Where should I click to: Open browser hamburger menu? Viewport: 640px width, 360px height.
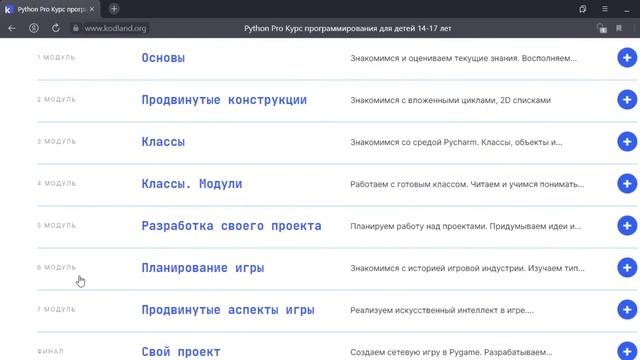point(605,9)
